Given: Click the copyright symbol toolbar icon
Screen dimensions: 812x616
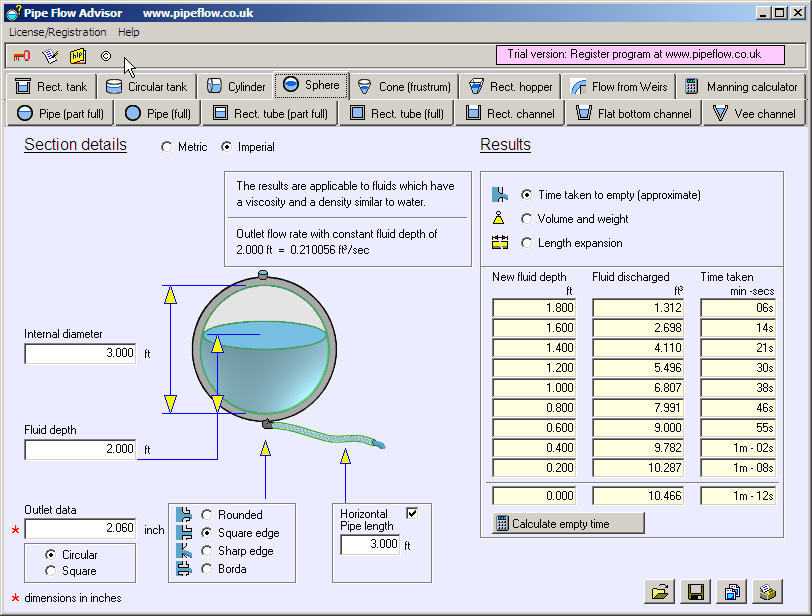Looking at the screenshot, I should tap(106, 56).
